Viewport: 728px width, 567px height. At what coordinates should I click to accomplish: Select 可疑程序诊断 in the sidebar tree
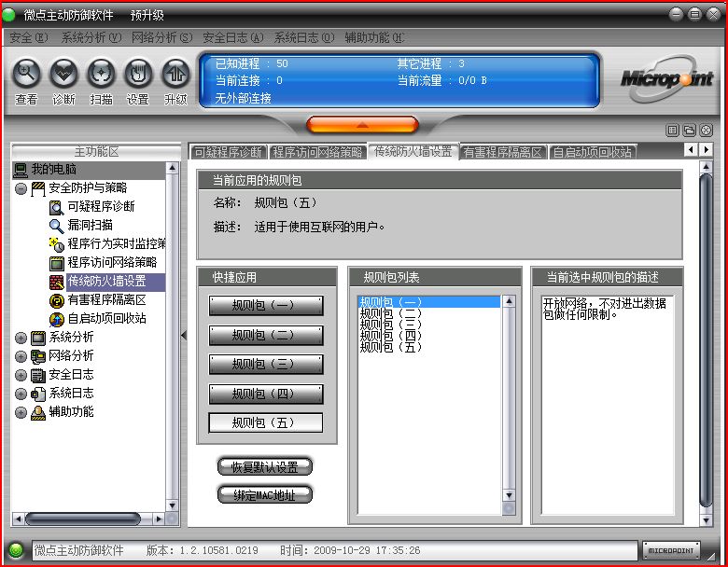tap(100, 206)
